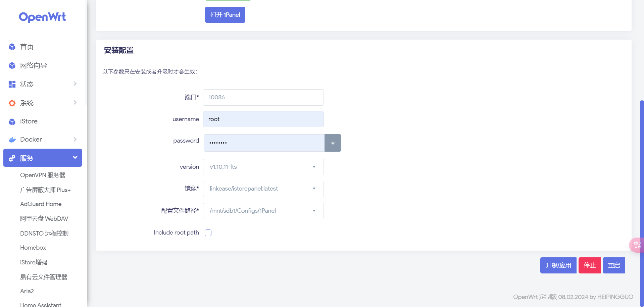Open the 配置文件路径 dropdown
Screen dimensions: 644x307
[263, 211]
